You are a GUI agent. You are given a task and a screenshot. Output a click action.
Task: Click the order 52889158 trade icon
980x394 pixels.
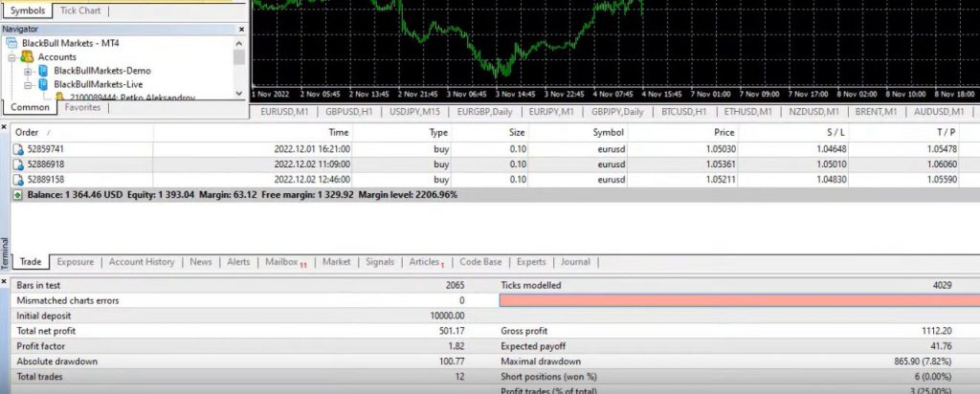(x=17, y=179)
